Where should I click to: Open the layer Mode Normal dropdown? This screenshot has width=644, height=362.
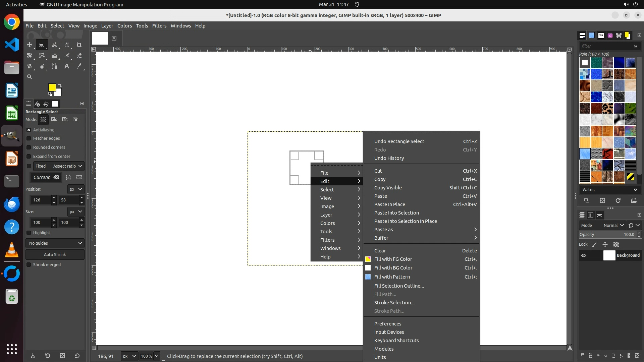pos(613,226)
